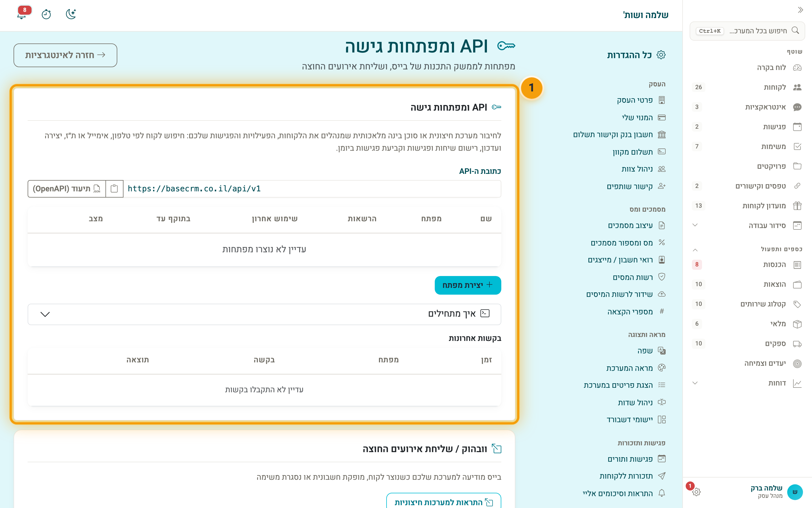Screen dimensions: 812x508
Task: Open יישומי דשבורד settings
Action: pos(636,420)
